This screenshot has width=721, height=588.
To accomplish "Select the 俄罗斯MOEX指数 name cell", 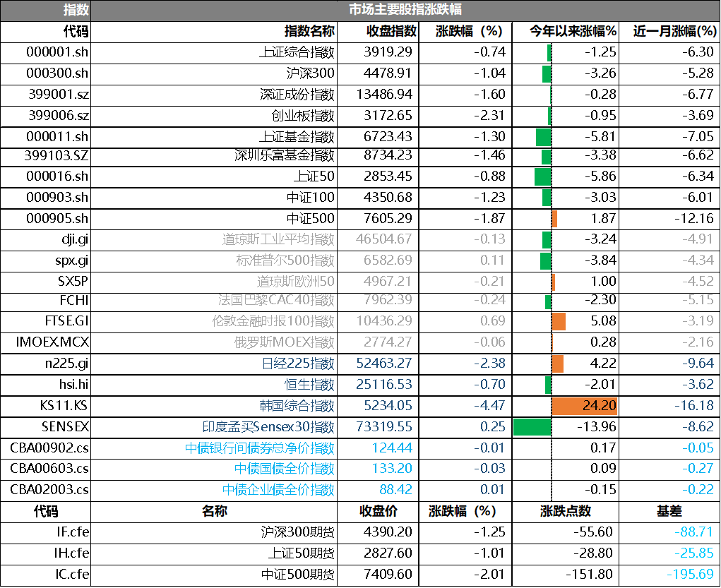I will pyautogui.click(x=284, y=342).
